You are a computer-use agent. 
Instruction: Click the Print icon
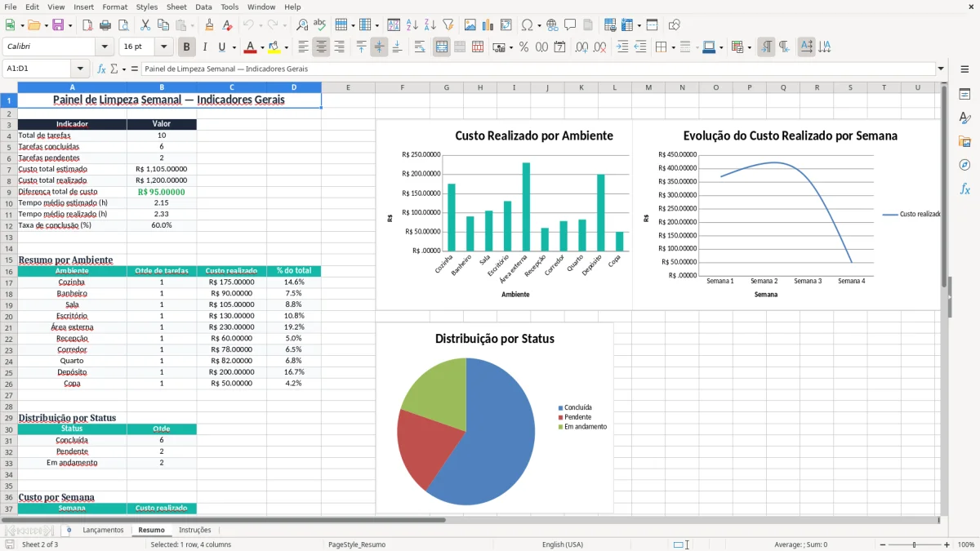tap(105, 25)
